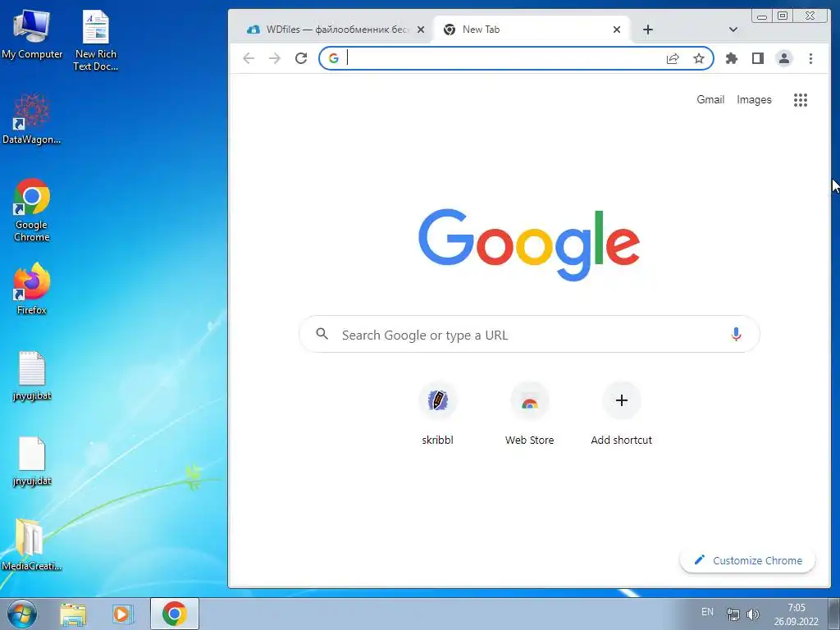
Task: Select the Google Chrome desktop shortcut
Action: pyautogui.click(x=32, y=210)
